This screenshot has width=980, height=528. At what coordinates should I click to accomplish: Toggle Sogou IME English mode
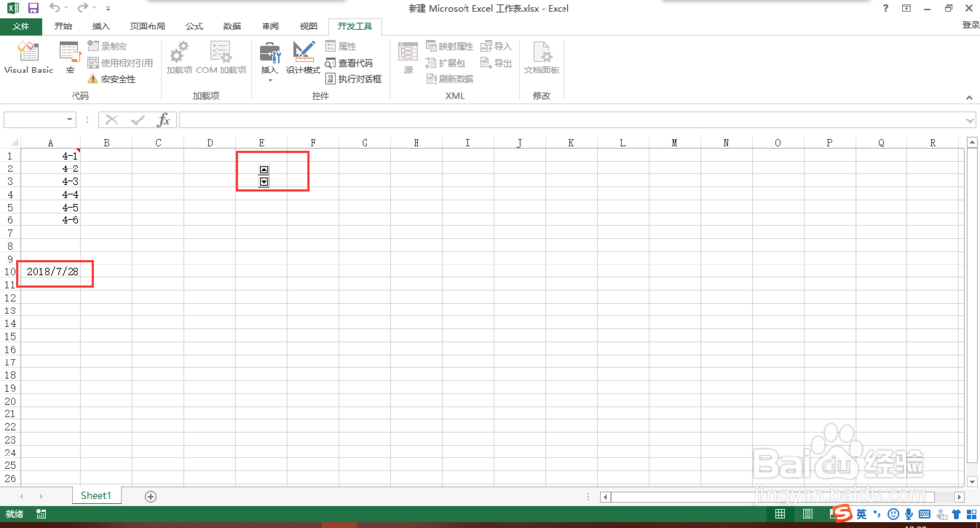(861, 514)
